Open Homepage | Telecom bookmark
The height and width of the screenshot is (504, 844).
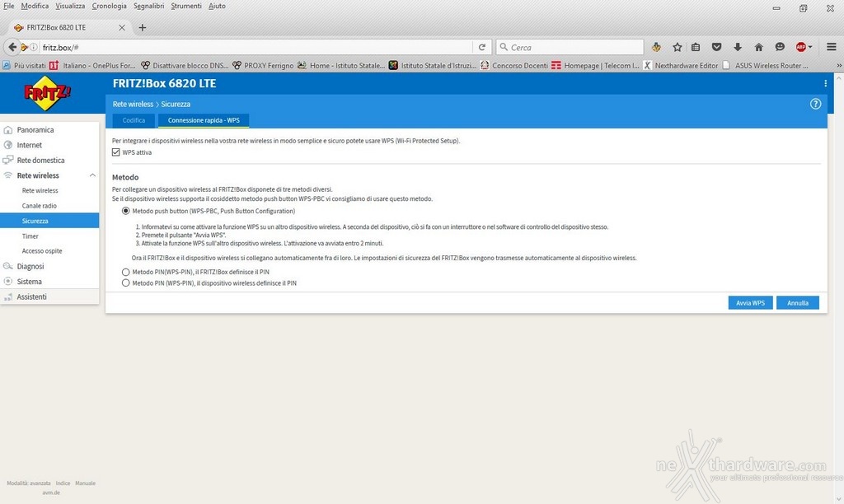(595, 66)
